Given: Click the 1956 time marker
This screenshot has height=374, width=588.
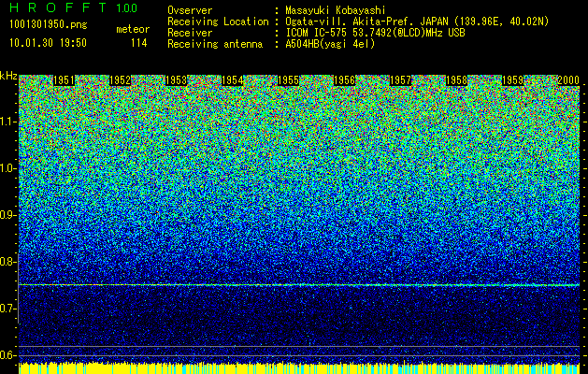Looking at the screenshot, I should 345,80.
